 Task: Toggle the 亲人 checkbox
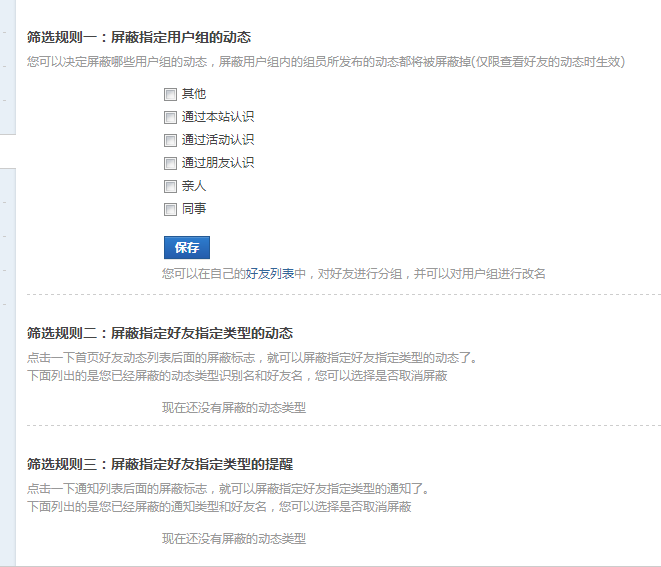170,186
